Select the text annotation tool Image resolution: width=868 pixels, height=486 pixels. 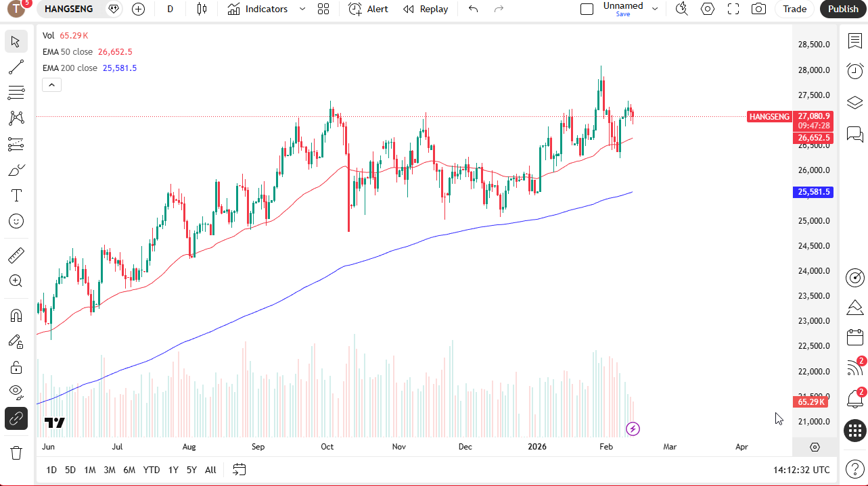16,195
